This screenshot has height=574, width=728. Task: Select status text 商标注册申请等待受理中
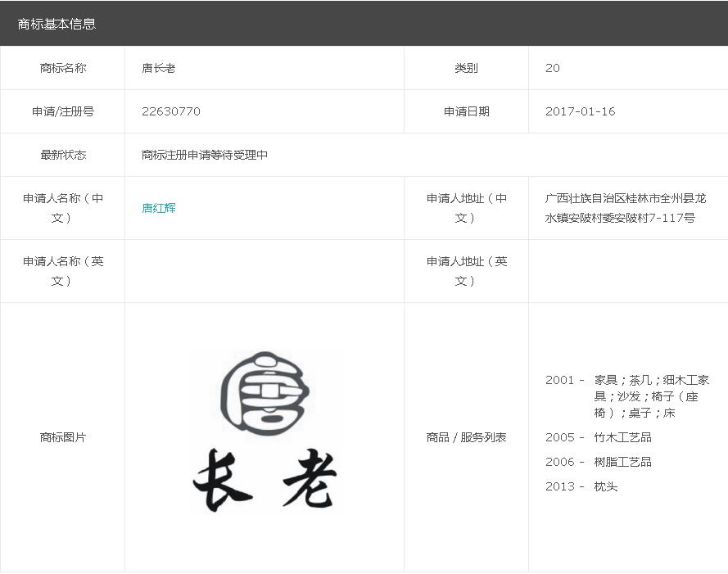click(205, 155)
